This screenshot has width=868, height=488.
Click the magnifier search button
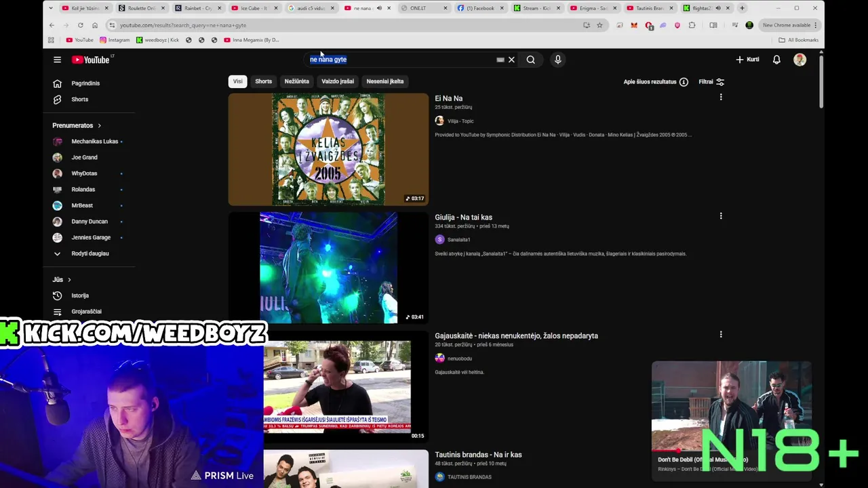tap(530, 60)
